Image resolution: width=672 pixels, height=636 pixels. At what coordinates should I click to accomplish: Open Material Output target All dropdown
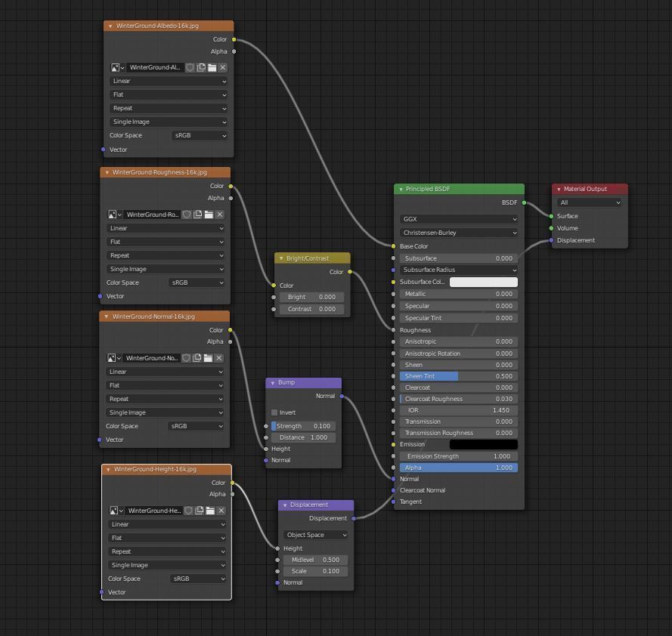[590, 202]
